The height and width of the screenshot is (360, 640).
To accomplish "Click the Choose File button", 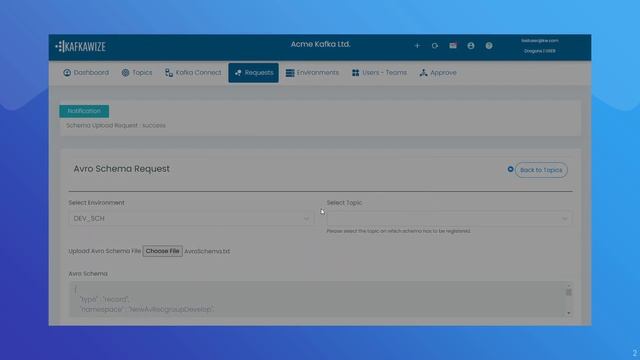I will pos(162,251).
